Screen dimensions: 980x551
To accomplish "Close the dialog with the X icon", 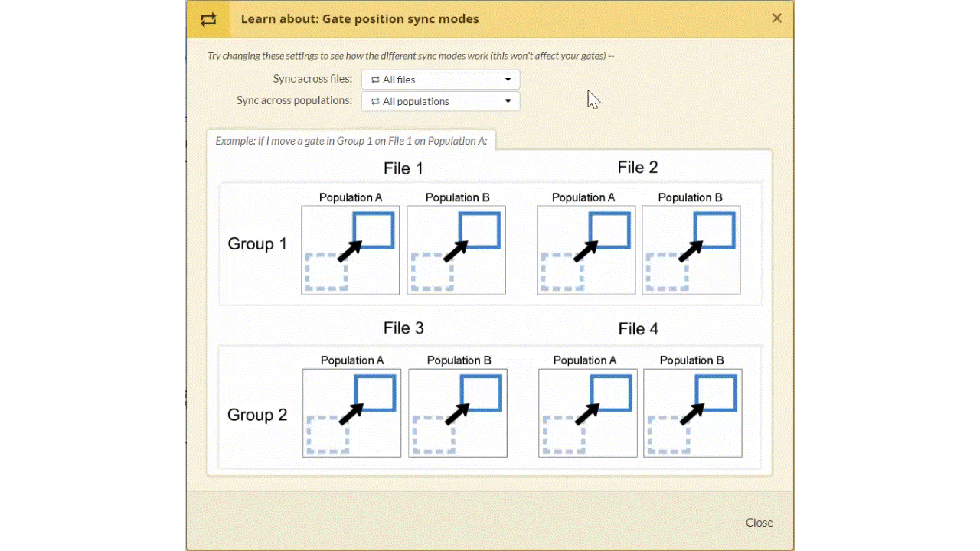I will pyautogui.click(x=776, y=18).
